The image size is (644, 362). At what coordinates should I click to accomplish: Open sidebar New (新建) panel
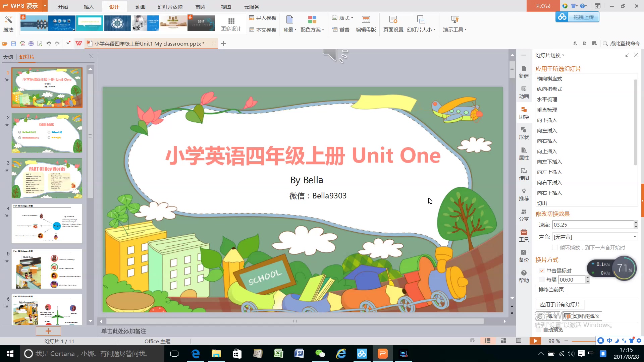click(524, 72)
